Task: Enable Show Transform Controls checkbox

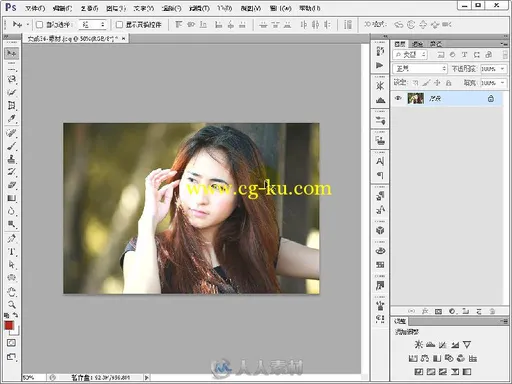Action: click(x=119, y=25)
